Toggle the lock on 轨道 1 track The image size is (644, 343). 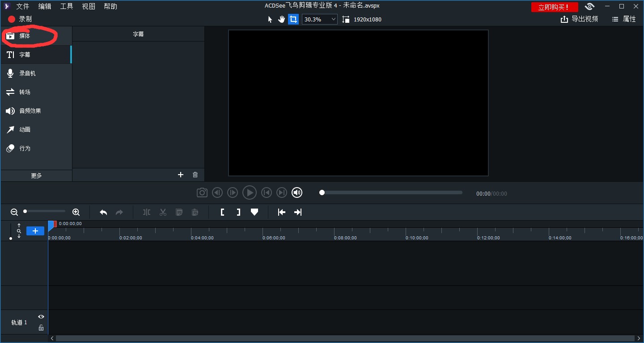tap(41, 328)
